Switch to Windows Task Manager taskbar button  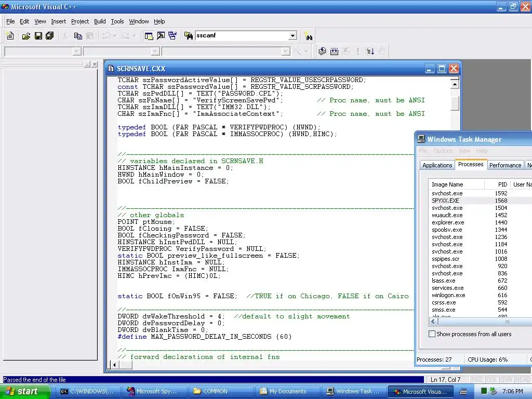[354, 391]
